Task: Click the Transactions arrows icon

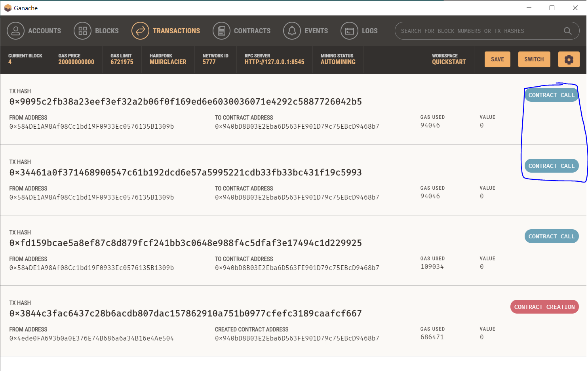Action: (x=140, y=31)
